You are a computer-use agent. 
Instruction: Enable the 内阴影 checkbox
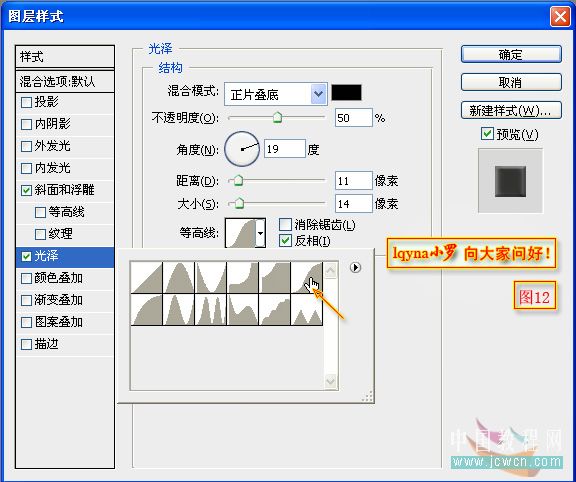click(x=26, y=124)
